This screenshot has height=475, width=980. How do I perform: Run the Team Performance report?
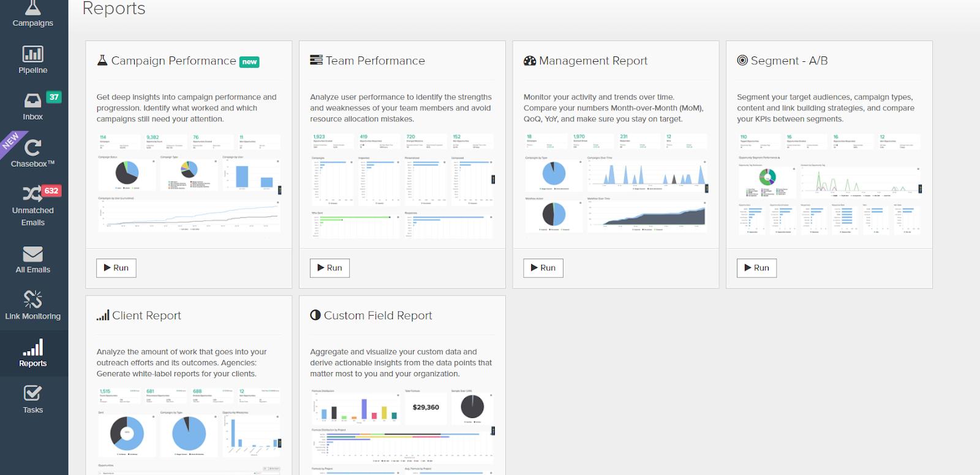[330, 268]
